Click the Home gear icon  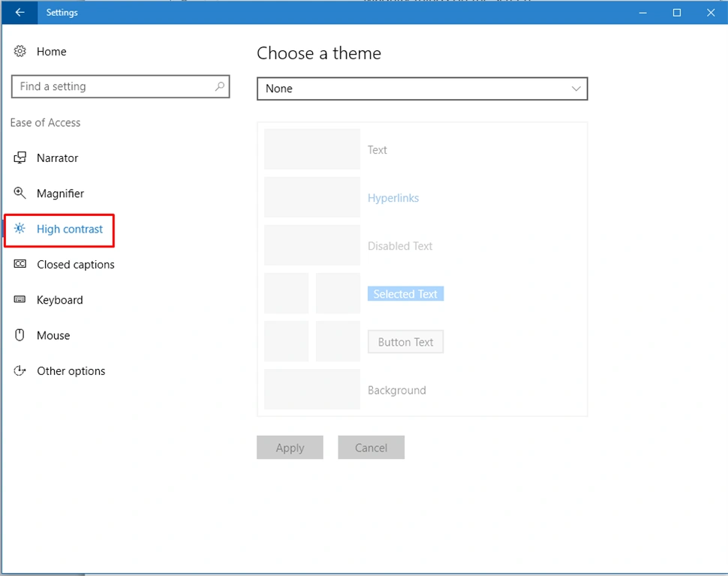click(20, 51)
